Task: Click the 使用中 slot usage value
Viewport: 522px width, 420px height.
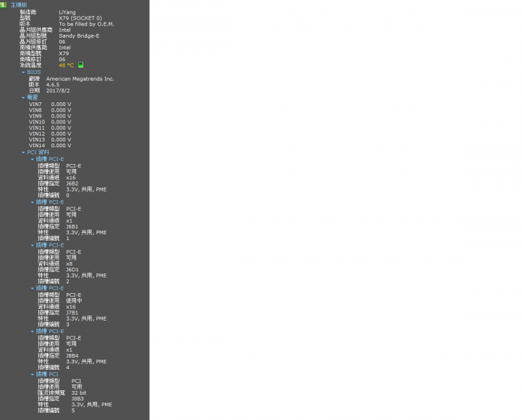Action: click(x=74, y=301)
